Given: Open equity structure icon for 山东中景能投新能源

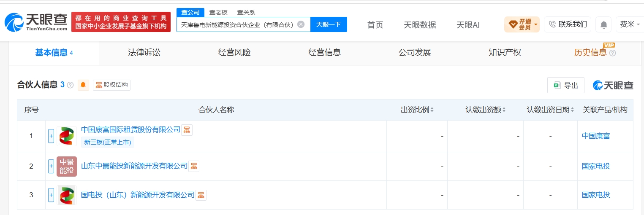Looking at the screenshot, I should (x=194, y=166).
